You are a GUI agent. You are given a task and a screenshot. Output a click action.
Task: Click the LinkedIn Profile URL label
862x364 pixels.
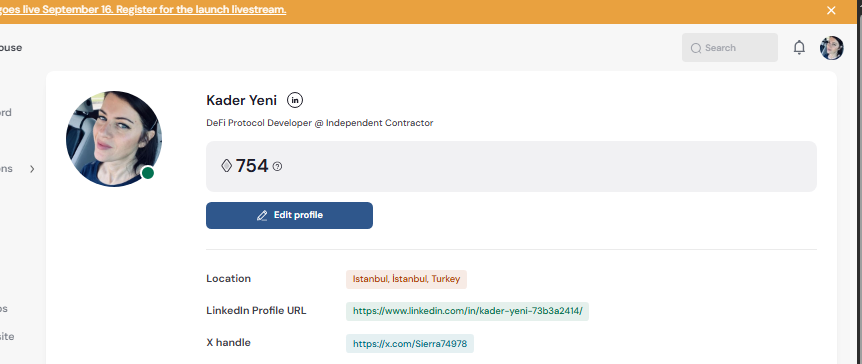(x=256, y=310)
